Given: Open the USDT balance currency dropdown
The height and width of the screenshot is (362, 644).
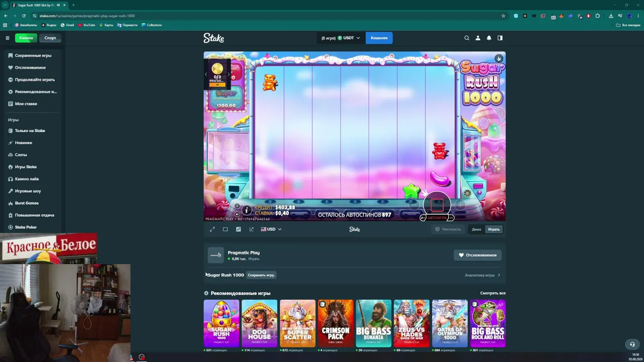Looking at the screenshot, I should pos(341,38).
